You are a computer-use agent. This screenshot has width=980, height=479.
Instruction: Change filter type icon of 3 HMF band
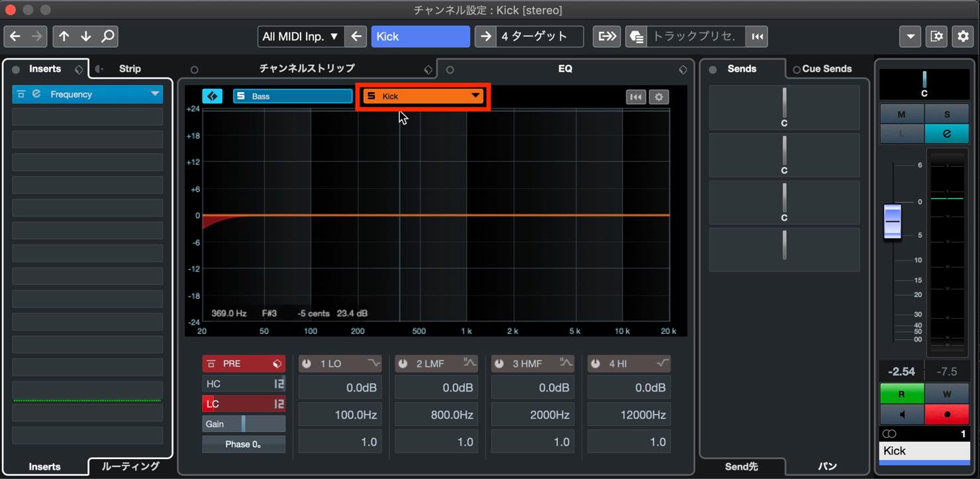coord(566,363)
